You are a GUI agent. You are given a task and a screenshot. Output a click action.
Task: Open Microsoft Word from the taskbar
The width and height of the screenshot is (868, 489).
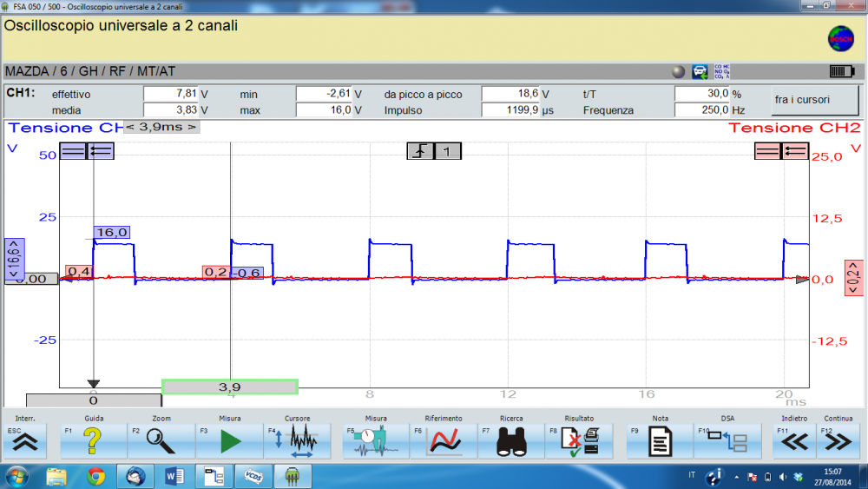(175, 476)
